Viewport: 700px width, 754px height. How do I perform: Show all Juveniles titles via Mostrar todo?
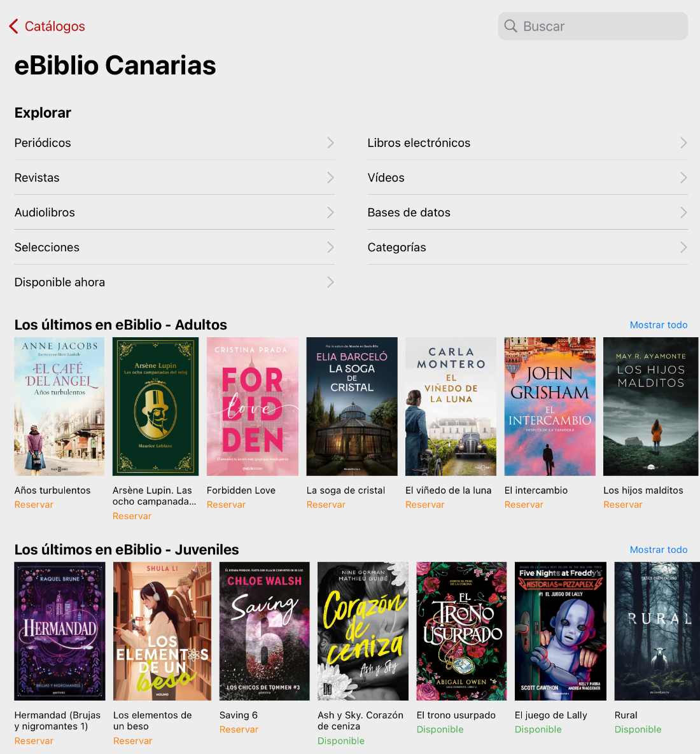[x=658, y=550]
